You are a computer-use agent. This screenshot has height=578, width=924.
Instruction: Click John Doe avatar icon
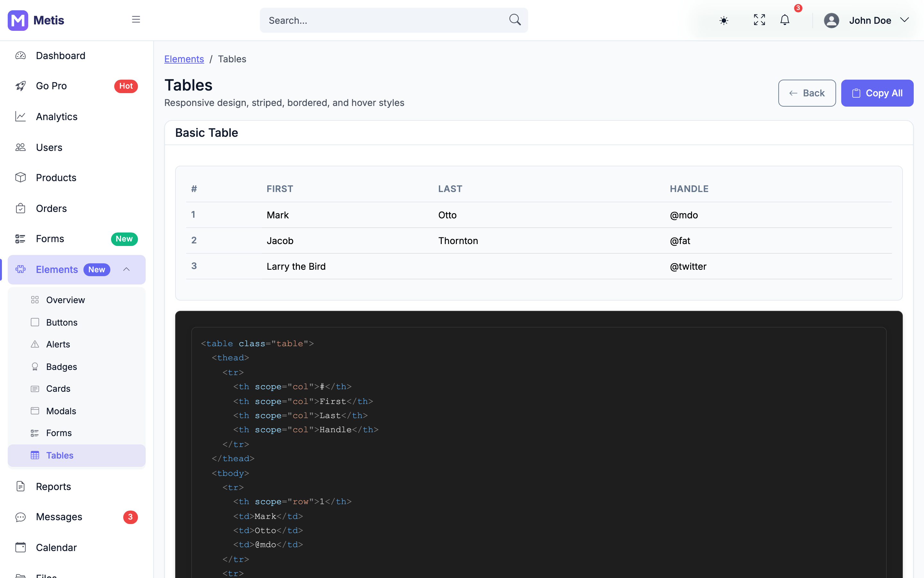click(831, 20)
